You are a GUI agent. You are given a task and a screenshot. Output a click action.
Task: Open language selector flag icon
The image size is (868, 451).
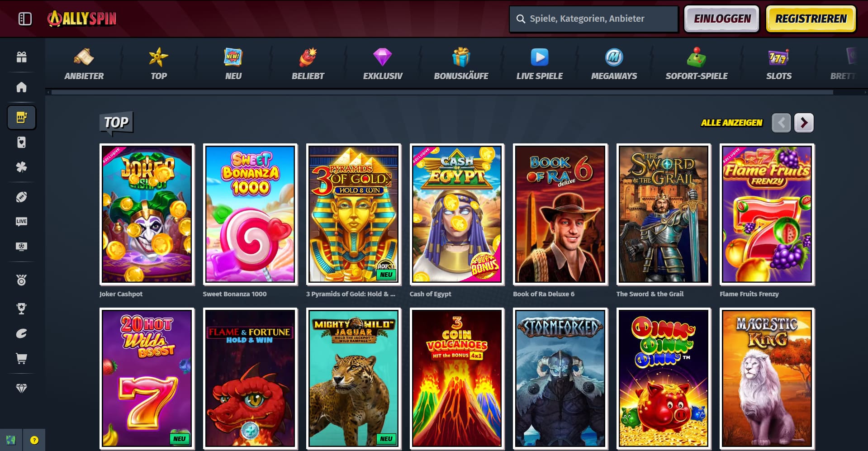[x=11, y=440]
